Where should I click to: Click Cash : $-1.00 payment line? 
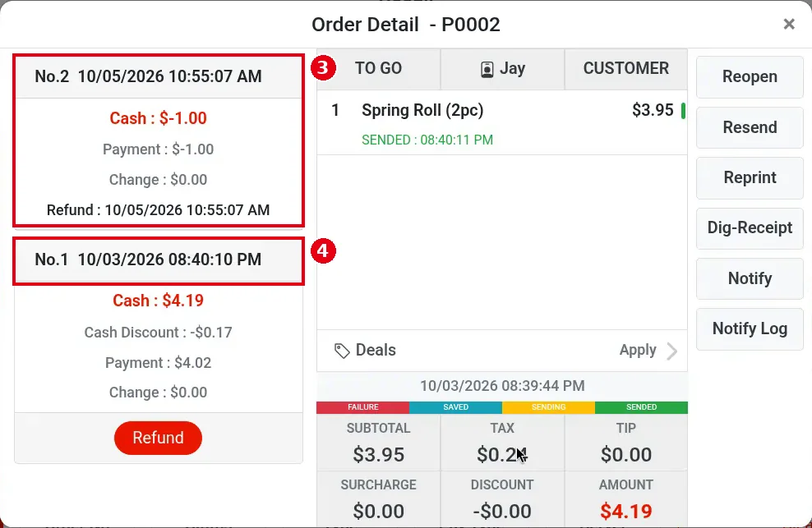[x=158, y=118]
